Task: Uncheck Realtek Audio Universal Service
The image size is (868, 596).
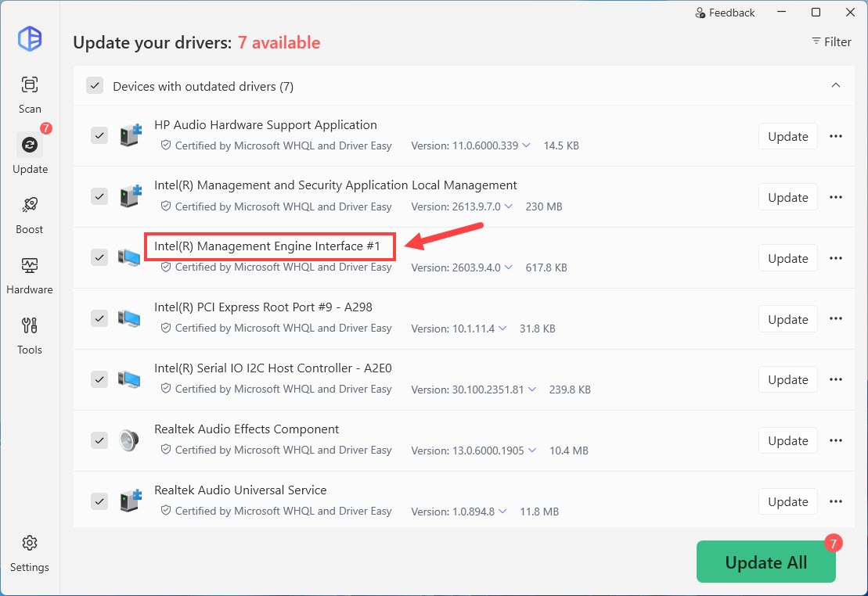Action: coord(99,501)
